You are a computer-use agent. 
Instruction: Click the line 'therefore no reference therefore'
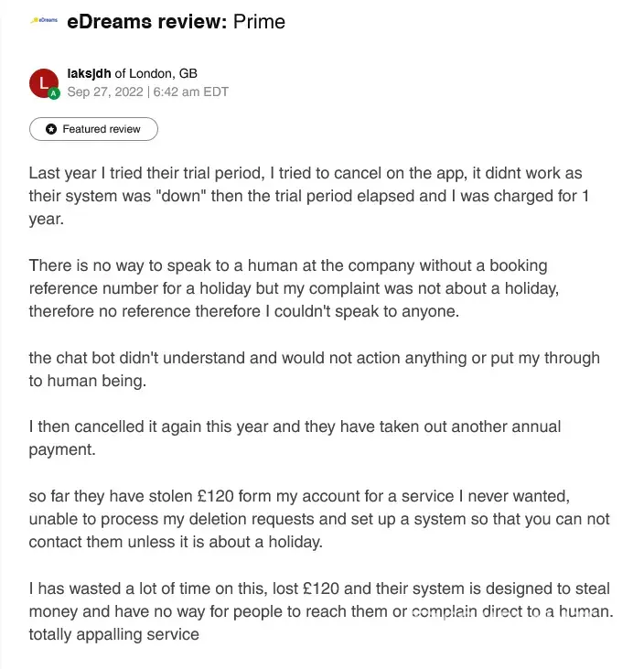click(x=242, y=310)
